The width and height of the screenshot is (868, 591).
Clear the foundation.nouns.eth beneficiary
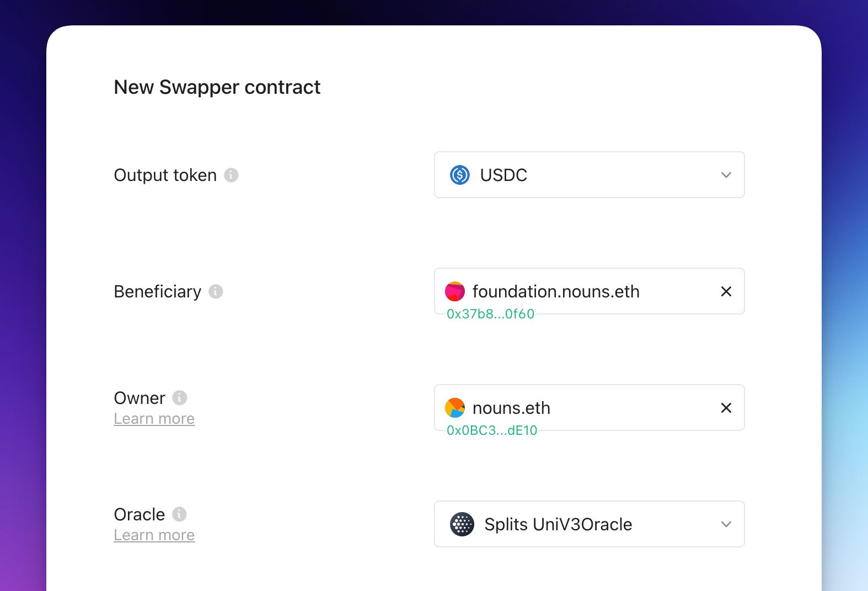coord(726,291)
